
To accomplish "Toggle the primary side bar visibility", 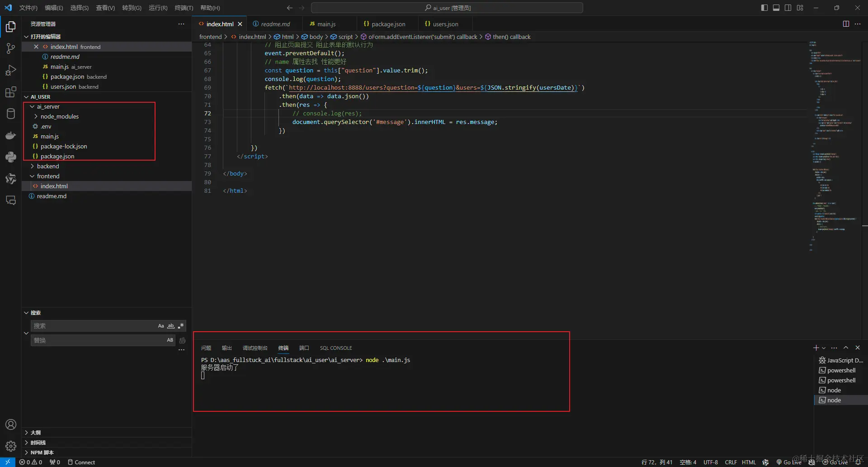I will tap(764, 8).
